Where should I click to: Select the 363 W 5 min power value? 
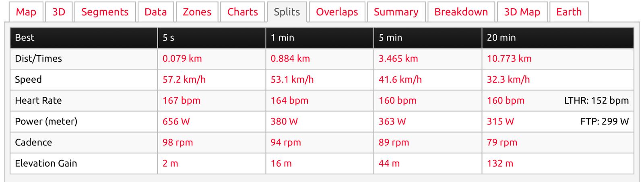click(392, 121)
